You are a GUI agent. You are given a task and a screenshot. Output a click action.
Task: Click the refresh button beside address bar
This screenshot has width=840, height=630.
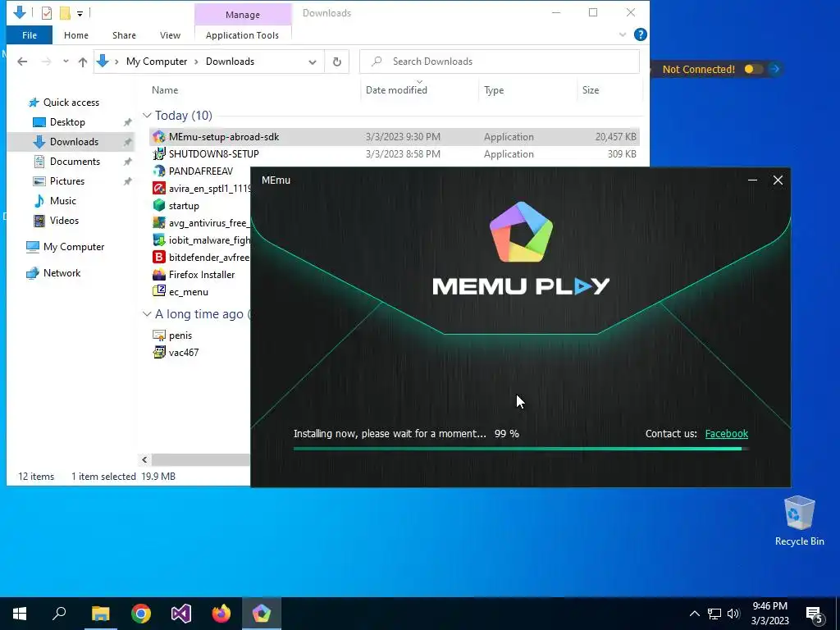click(337, 62)
